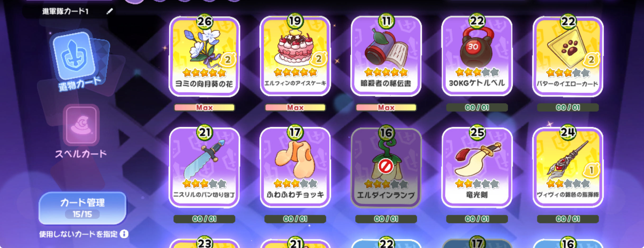Image resolution: width=644 pixels, height=248 pixels.
Task: Click the pencil edit icon beside 進軍隊カード1
Action: (110, 11)
